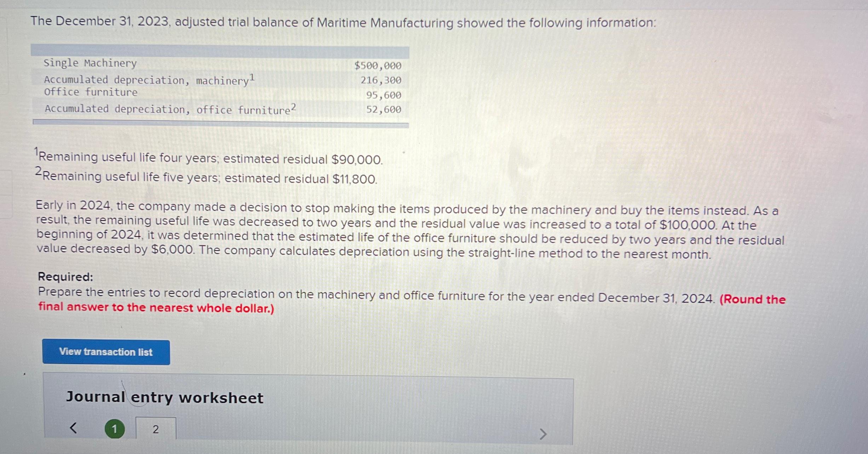
Task: Click the Journal entry worksheet heading
Action: point(165,398)
